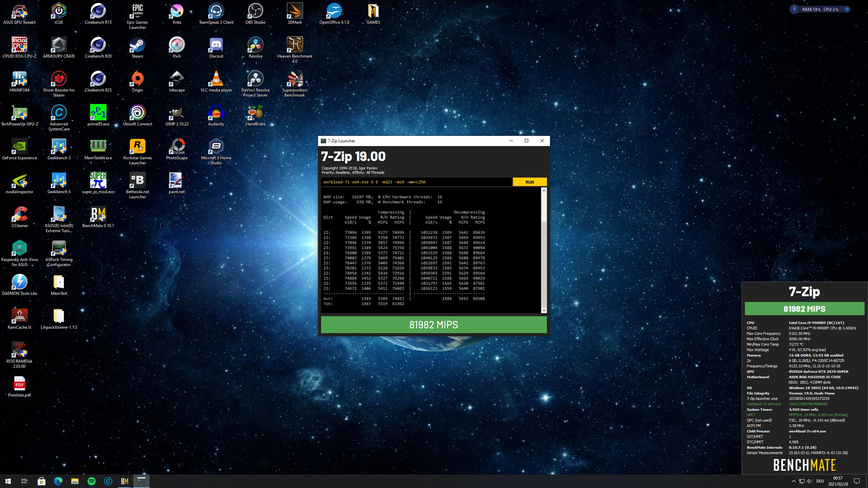The image size is (868, 488).
Task: Open VLC media player icon
Action: pos(216,82)
